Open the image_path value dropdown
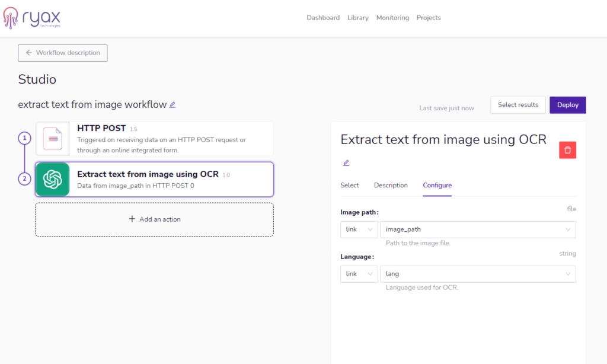This screenshot has height=364, width=607. point(478,229)
